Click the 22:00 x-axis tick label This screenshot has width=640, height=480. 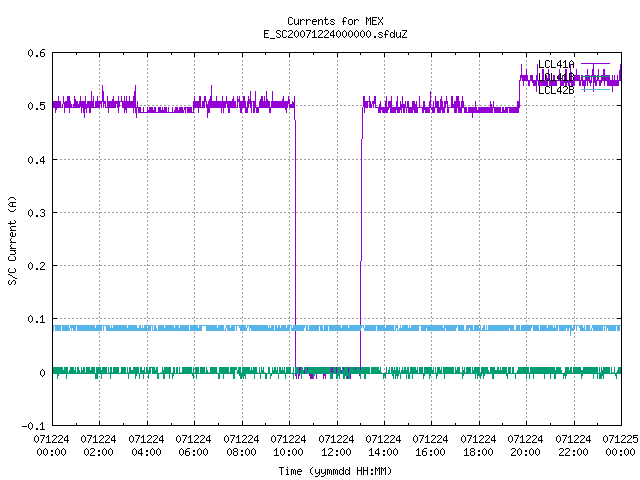(573, 452)
